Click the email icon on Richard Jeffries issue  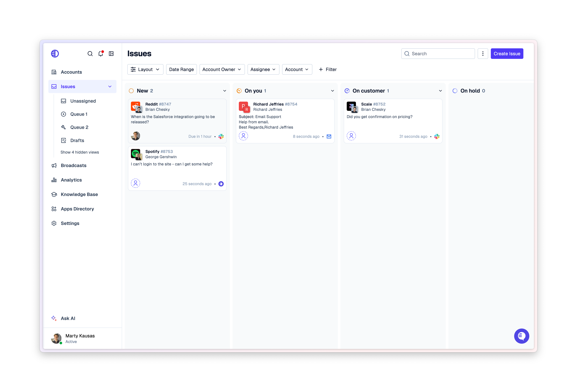pos(329,136)
